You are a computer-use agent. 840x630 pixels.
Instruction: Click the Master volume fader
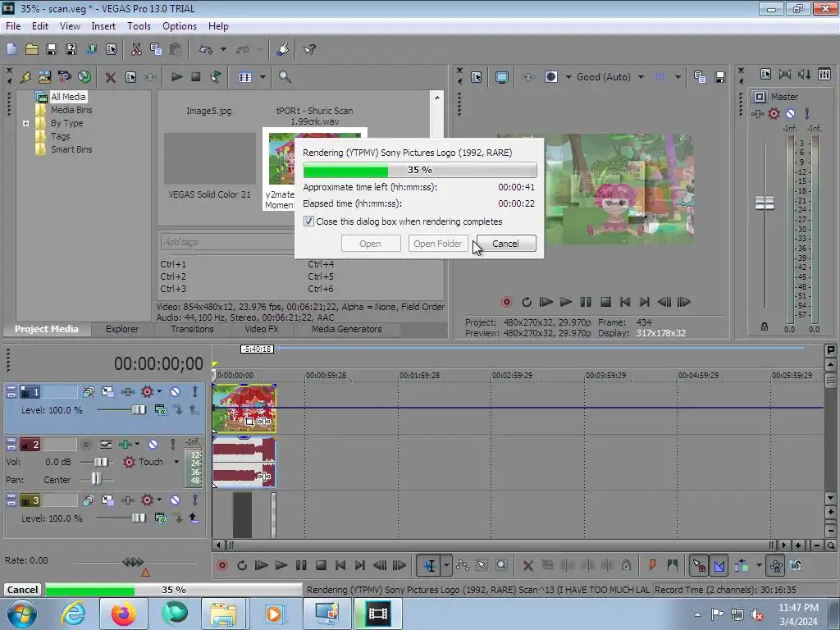pos(765,203)
